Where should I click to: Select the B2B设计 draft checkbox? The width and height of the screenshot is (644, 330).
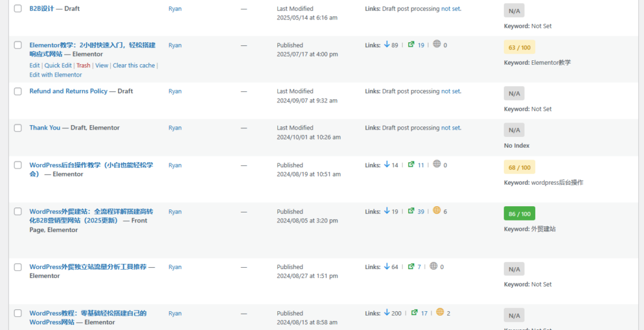coord(18,9)
